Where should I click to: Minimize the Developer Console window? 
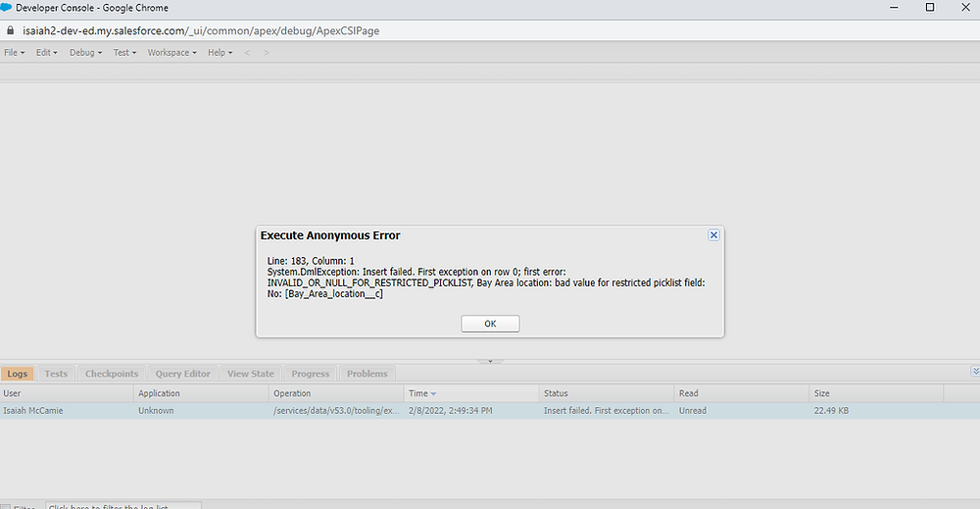(894, 8)
